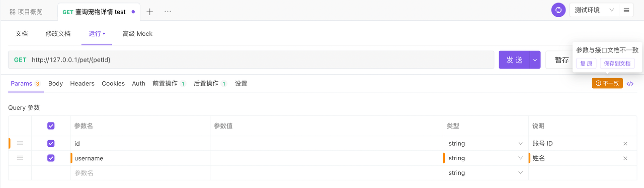Image resolution: width=644 pixels, height=188 pixels.
Task: Switch to the Headers tab
Action: (82, 83)
